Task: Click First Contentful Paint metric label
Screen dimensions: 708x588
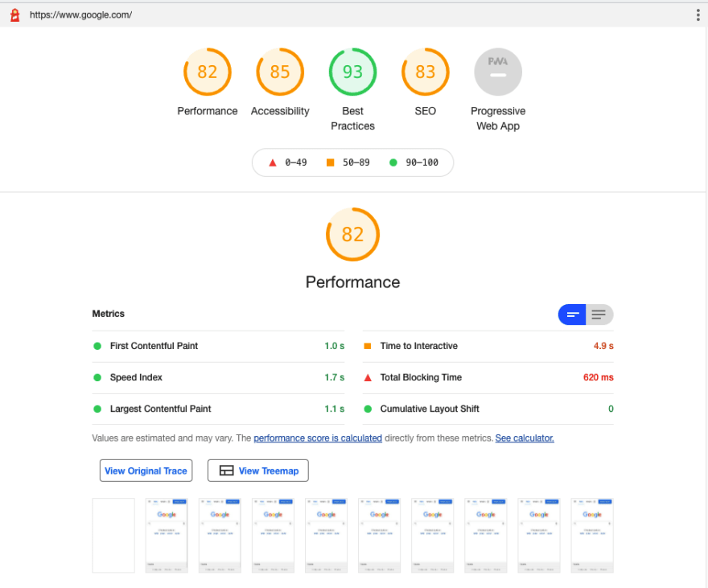Action: [x=154, y=346]
